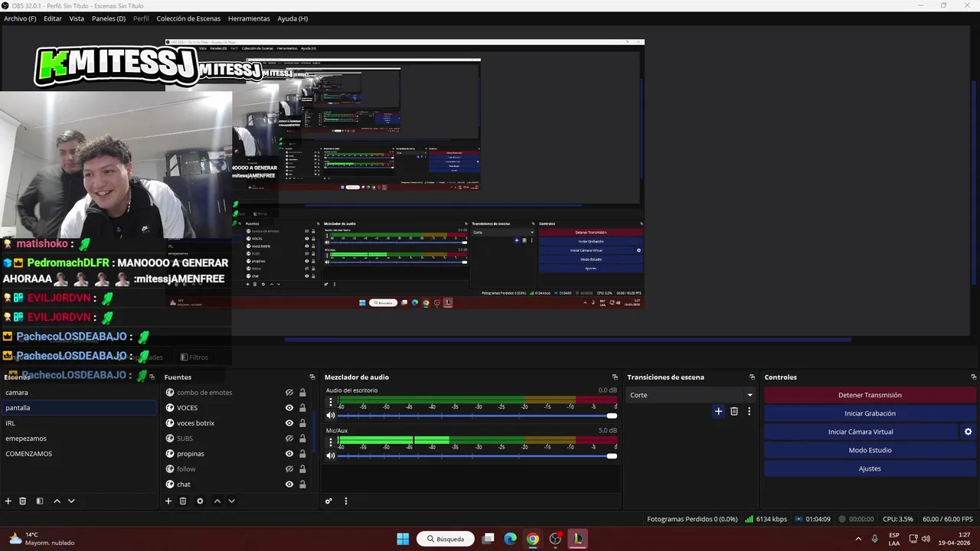This screenshot has height=551, width=980.
Task: Open the Ayuda menu
Action: pos(292,18)
